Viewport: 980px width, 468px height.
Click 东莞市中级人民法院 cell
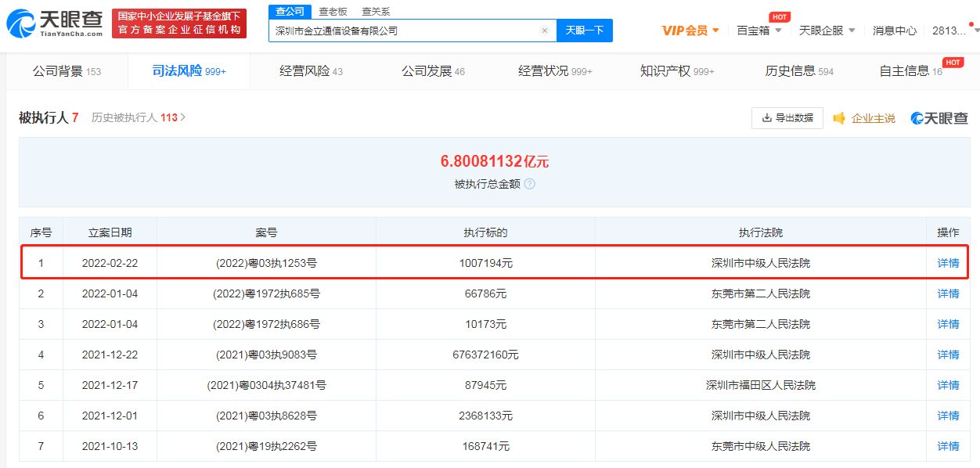point(760,446)
